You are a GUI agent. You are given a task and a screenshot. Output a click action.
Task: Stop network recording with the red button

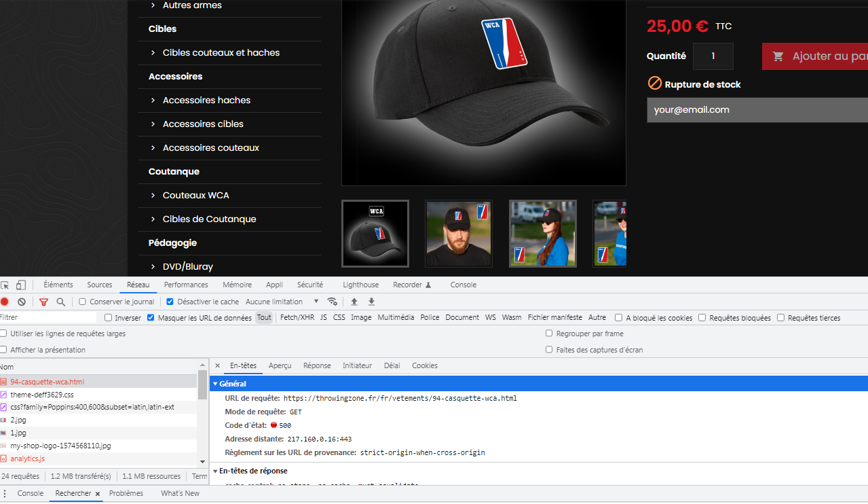(5, 302)
